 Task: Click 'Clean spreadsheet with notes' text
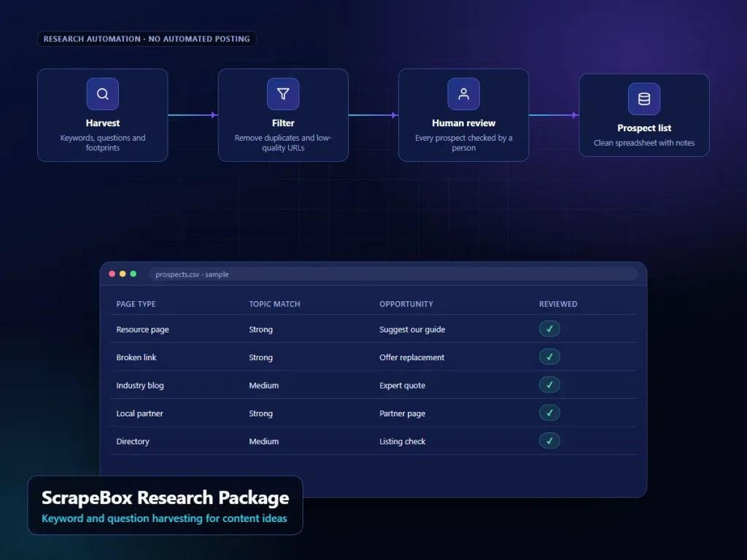(x=644, y=143)
